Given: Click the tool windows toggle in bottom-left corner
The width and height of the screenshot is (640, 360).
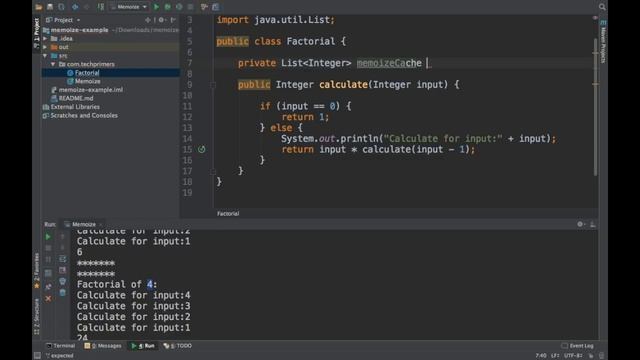Looking at the screenshot, I should 37,356.
